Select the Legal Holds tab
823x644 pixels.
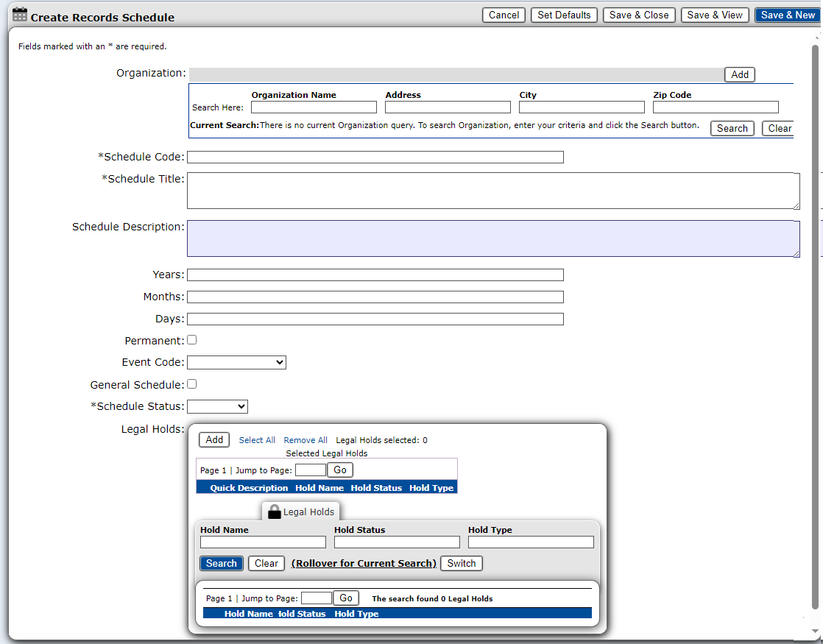tap(308, 512)
